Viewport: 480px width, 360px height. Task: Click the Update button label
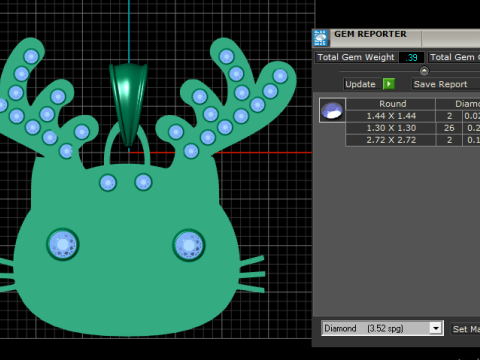[360, 84]
